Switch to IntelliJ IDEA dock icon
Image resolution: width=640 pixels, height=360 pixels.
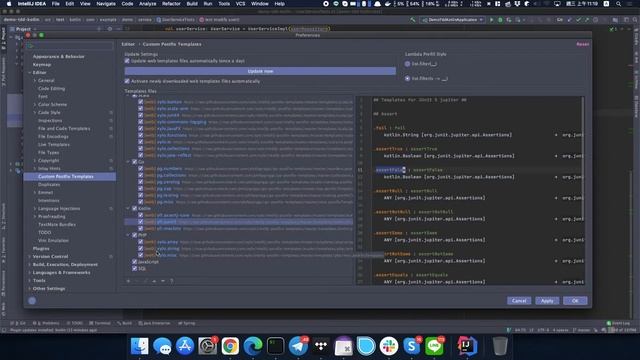click(x=467, y=346)
